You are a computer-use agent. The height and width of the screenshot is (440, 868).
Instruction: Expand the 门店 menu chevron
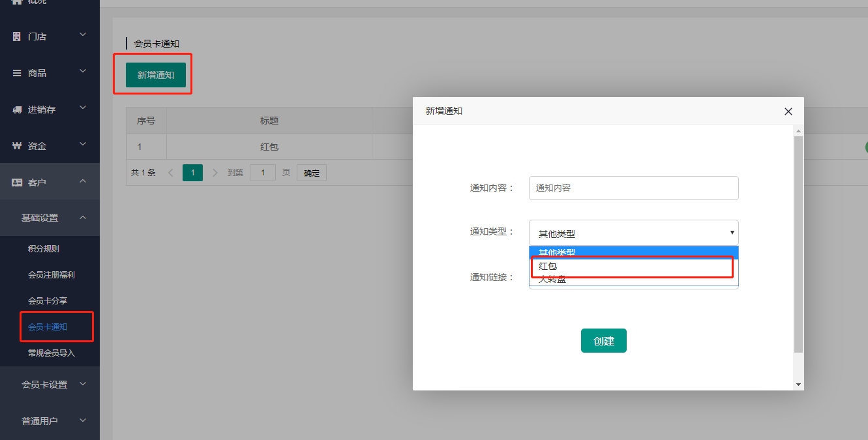[x=83, y=34]
